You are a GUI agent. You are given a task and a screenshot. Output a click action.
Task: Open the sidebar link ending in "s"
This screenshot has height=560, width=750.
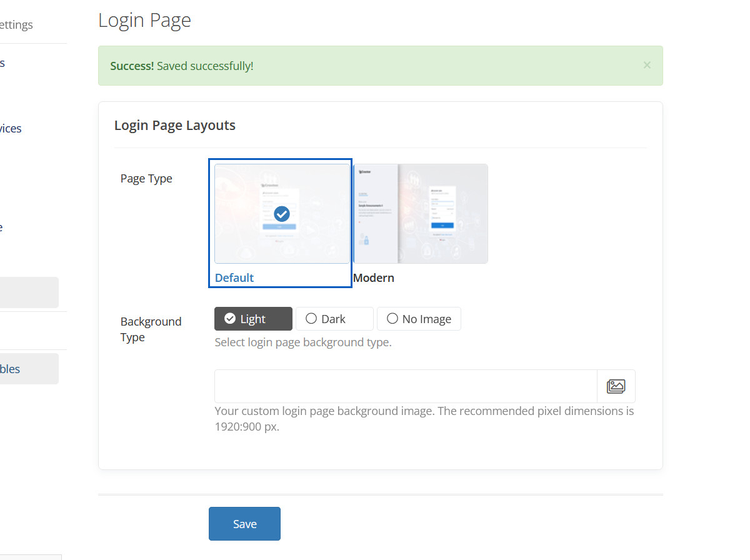(x=2, y=63)
